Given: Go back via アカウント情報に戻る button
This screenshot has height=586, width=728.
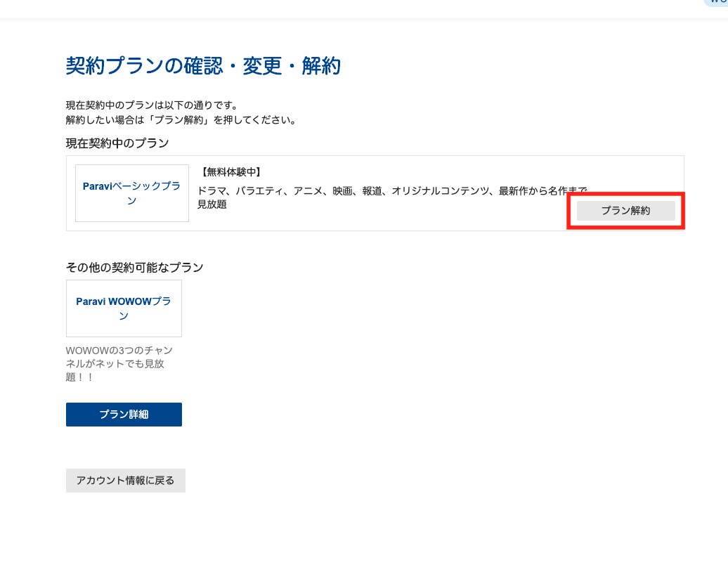Looking at the screenshot, I should pyautogui.click(x=125, y=480).
